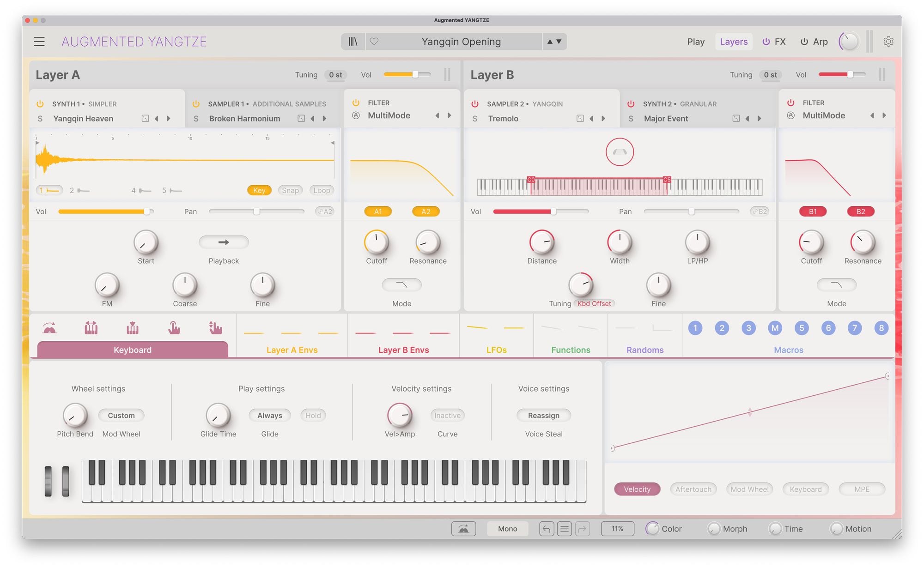This screenshot has width=924, height=568.
Task: Switch to the LFOs tab
Action: pyautogui.click(x=496, y=350)
